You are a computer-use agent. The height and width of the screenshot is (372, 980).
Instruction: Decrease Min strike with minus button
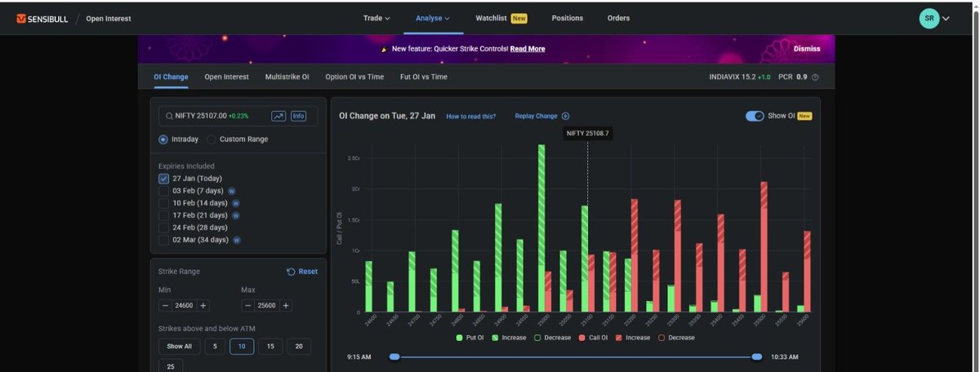point(165,305)
